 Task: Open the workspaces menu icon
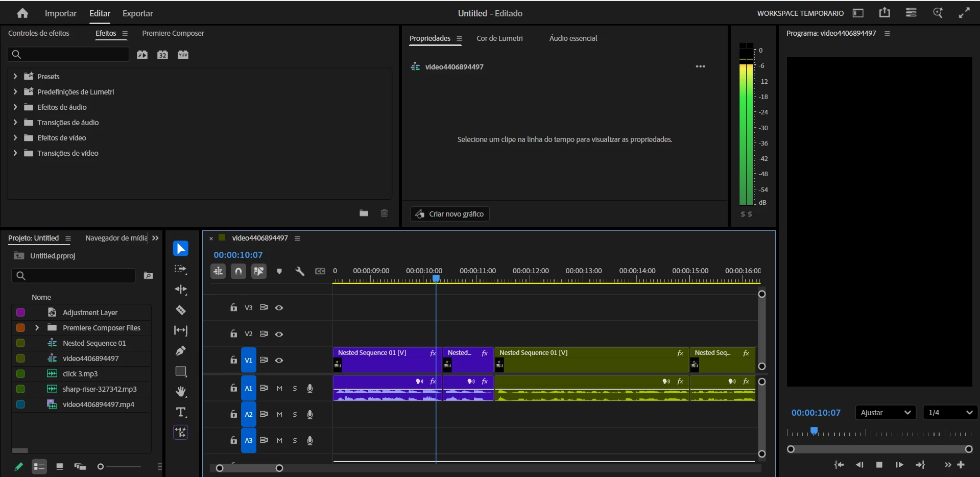click(x=911, y=13)
